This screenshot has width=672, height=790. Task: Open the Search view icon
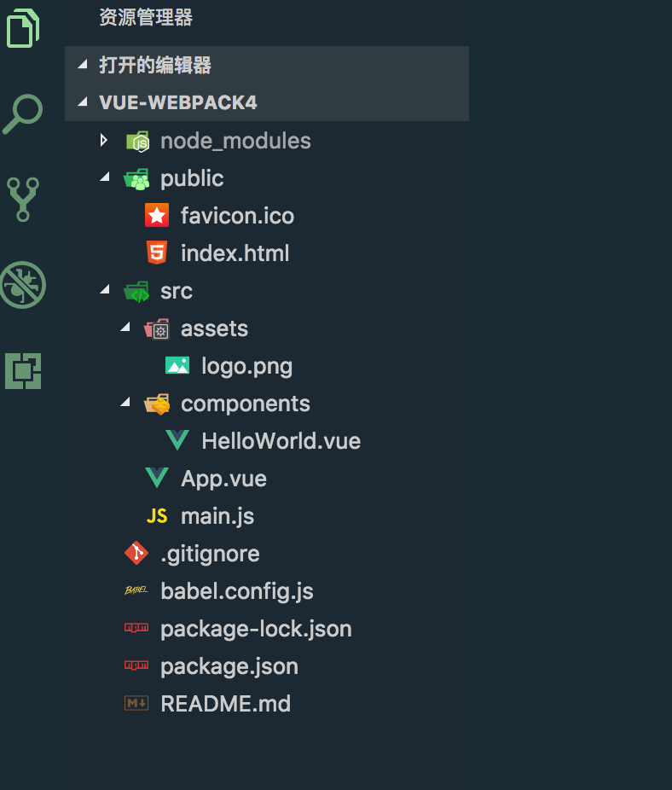[23, 113]
